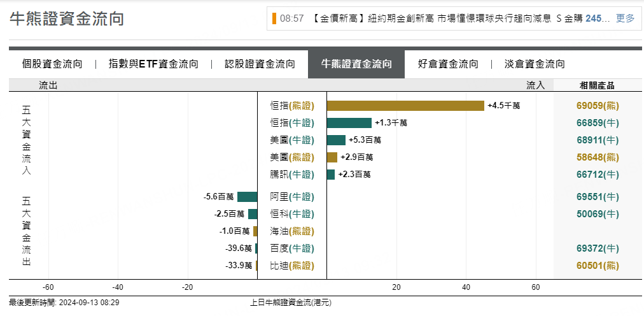Click the -1.0百萬 value label
Screen dimensions: 644x316
pos(235,232)
